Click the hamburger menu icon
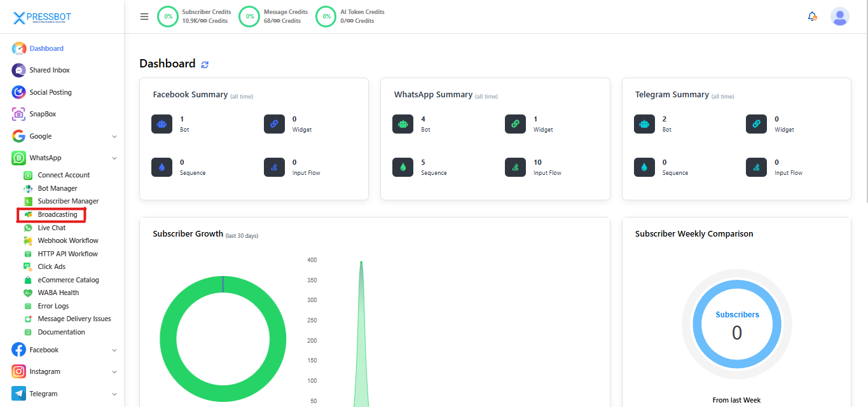 (144, 17)
